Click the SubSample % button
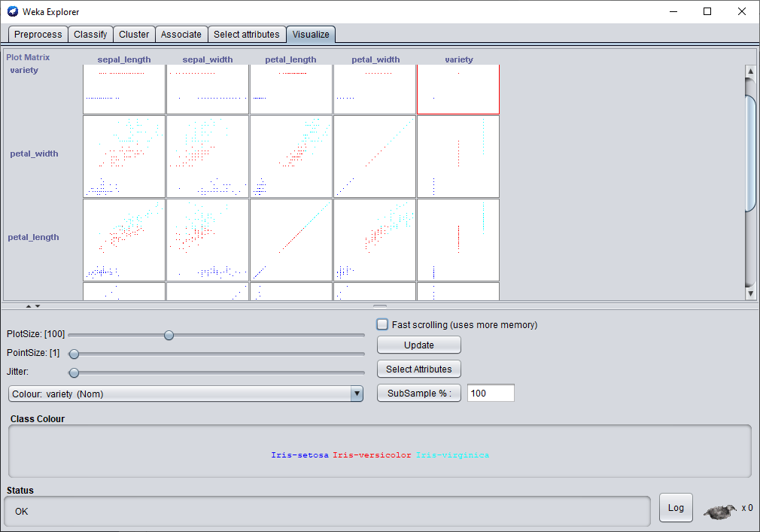The width and height of the screenshot is (760, 532). click(418, 393)
